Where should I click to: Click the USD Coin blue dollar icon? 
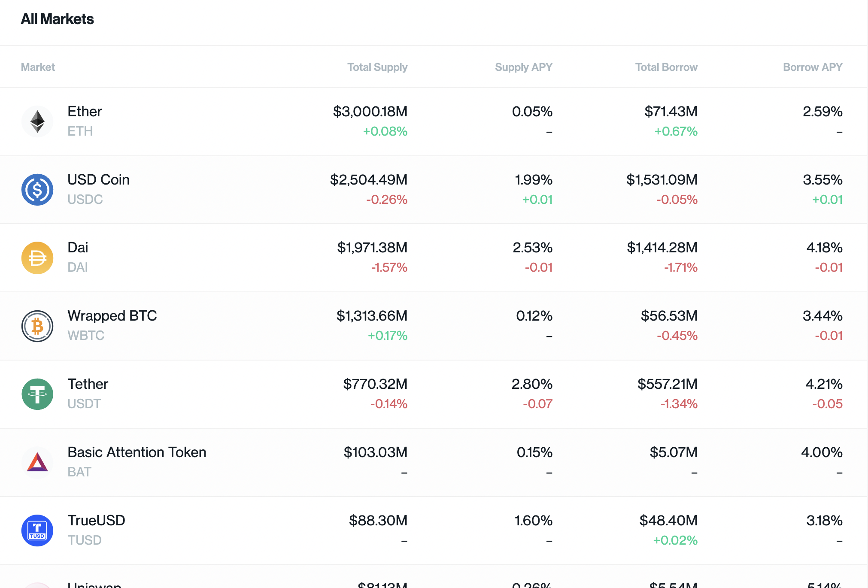coord(37,190)
